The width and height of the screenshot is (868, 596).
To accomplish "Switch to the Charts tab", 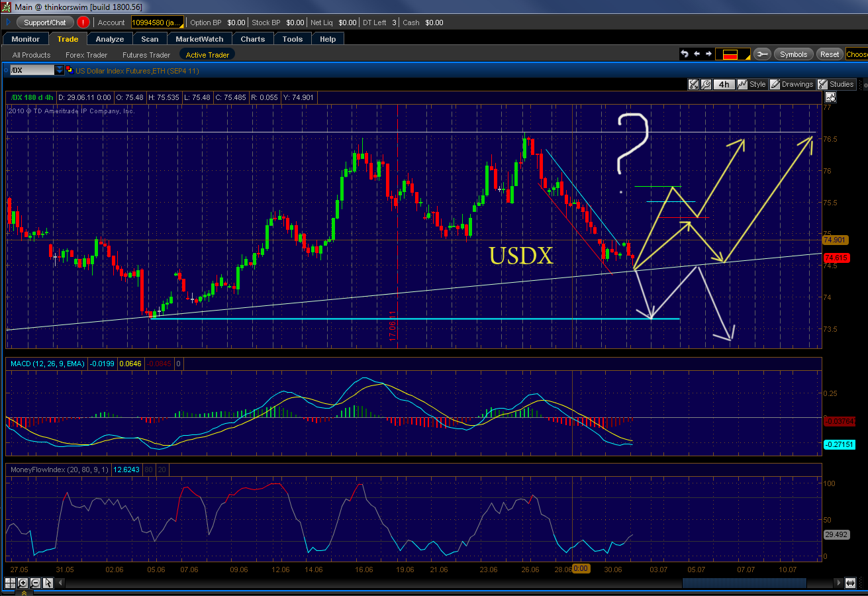I will coord(252,39).
